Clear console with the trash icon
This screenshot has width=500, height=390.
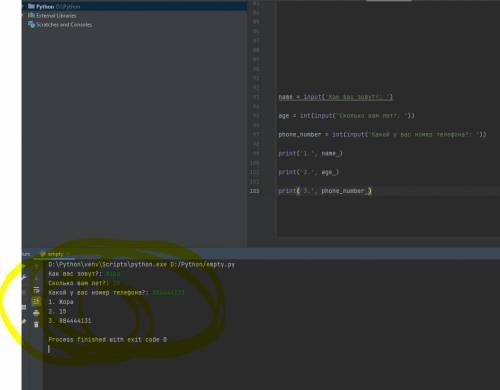(x=36, y=324)
